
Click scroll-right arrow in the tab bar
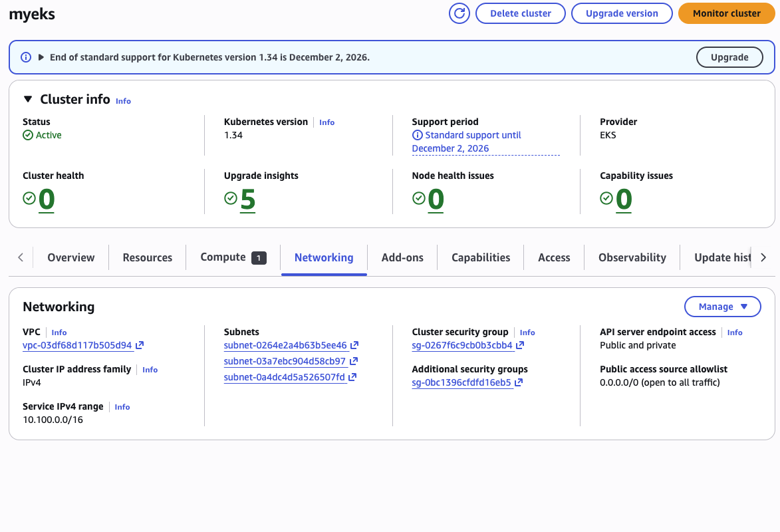pos(763,257)
